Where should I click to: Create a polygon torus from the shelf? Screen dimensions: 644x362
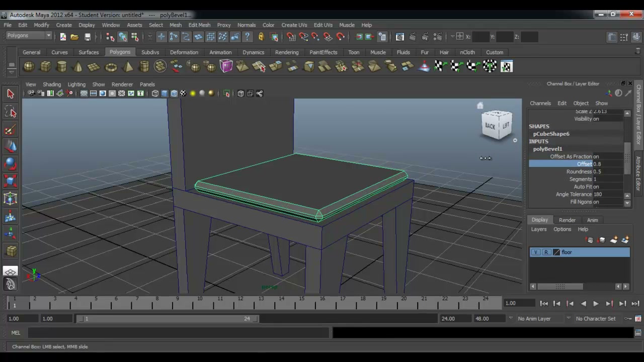point(111,66)
